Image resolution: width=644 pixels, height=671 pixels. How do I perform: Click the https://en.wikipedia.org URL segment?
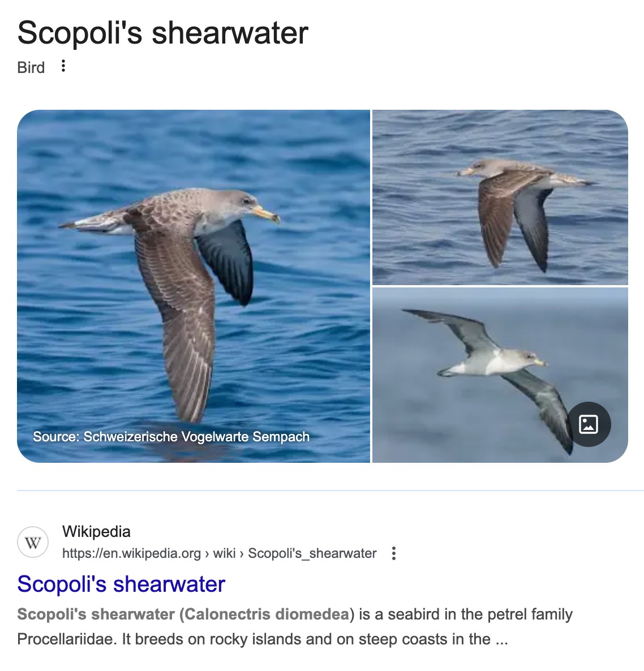[131, 553]
